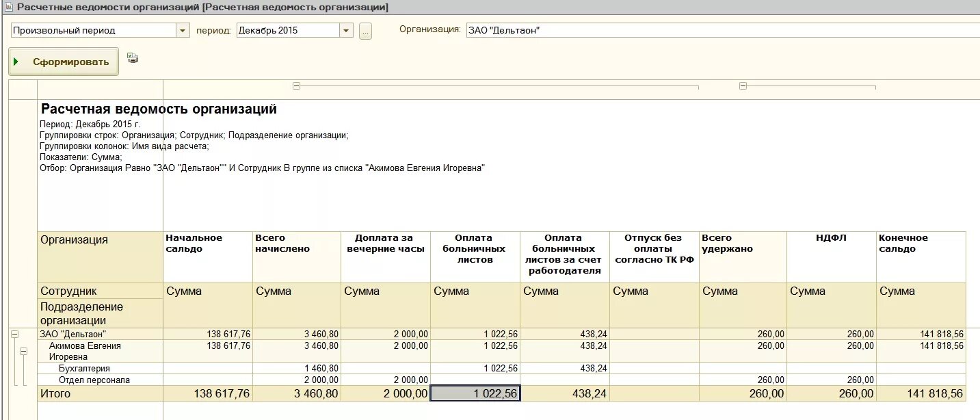Click 138 617,76 in the Итого row
This screenshot has width=980, height=420.
coord(208,393)
